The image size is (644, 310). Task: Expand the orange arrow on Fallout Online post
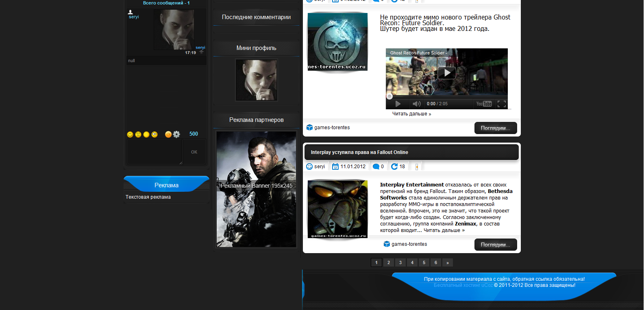tap(417, 167)
